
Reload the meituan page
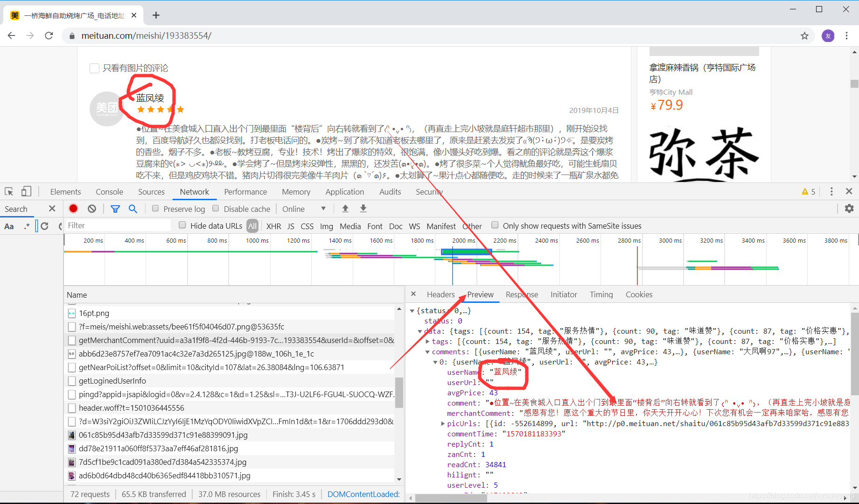pyautogui.click(x=49, y=36)
